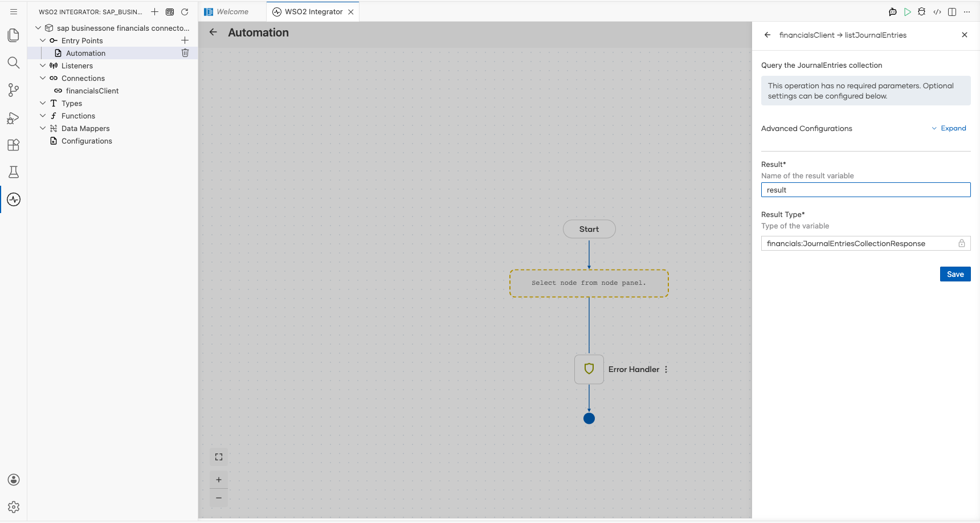Collapse the Entry Points section

point(43,40)
